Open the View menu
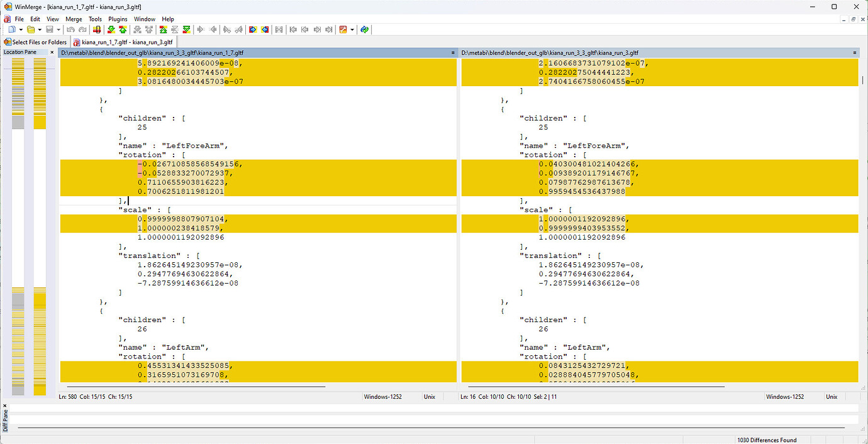868x444 pixels. pyautogui.click(x=53, y=19)
